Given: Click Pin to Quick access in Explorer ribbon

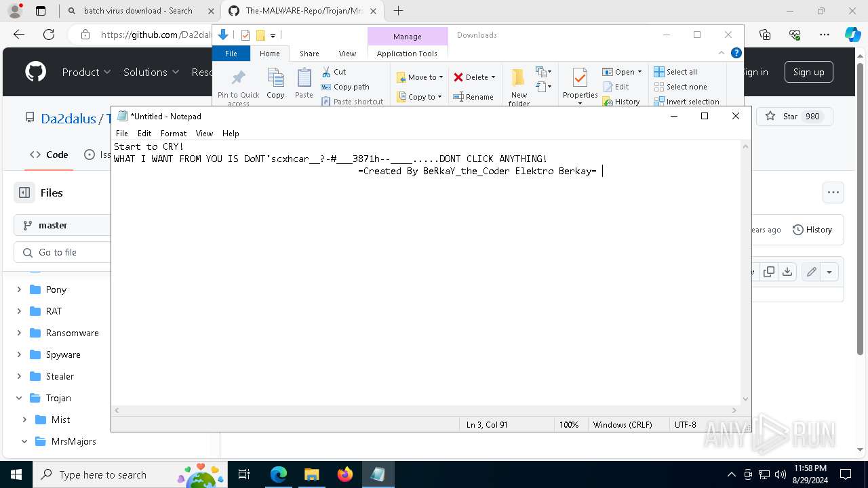Looking at the screenshot, I should click(x=238, y=87).
